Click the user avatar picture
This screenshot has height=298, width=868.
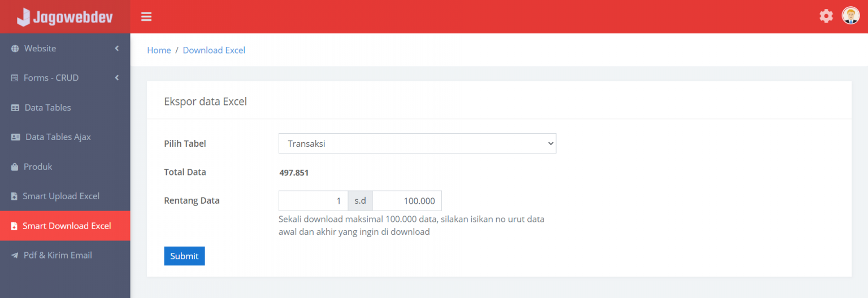pos(850,16)
